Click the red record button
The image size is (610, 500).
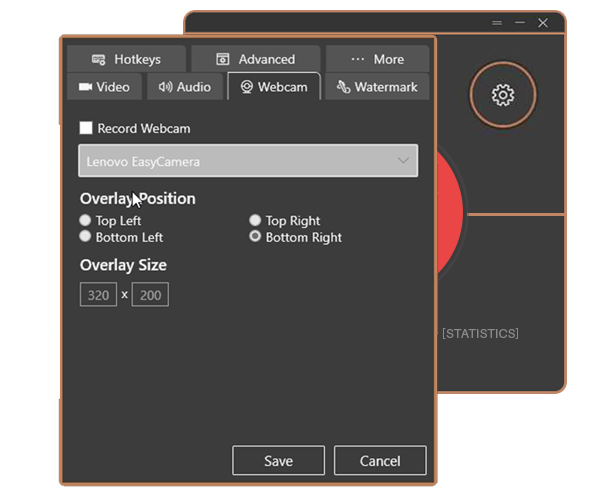point(450,213)
